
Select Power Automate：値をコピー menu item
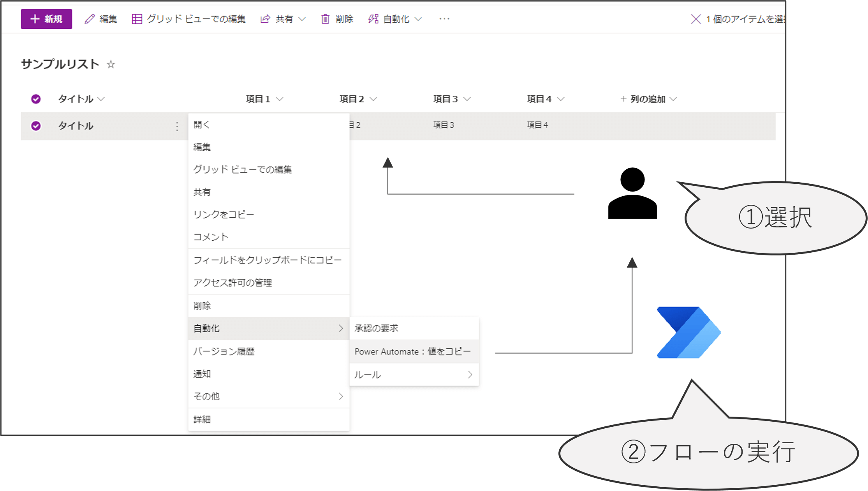[413, 352]
